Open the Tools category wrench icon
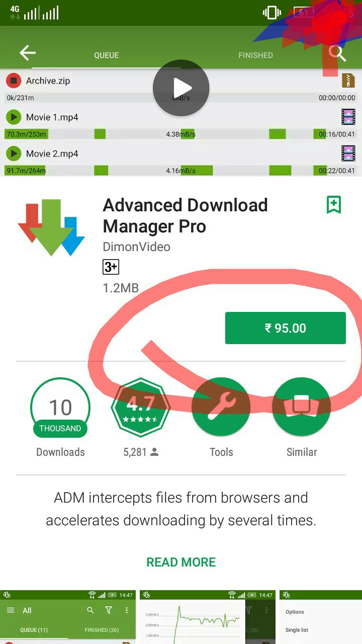The width and height of the screenshot is (362, 644). (x=221, y=407)
